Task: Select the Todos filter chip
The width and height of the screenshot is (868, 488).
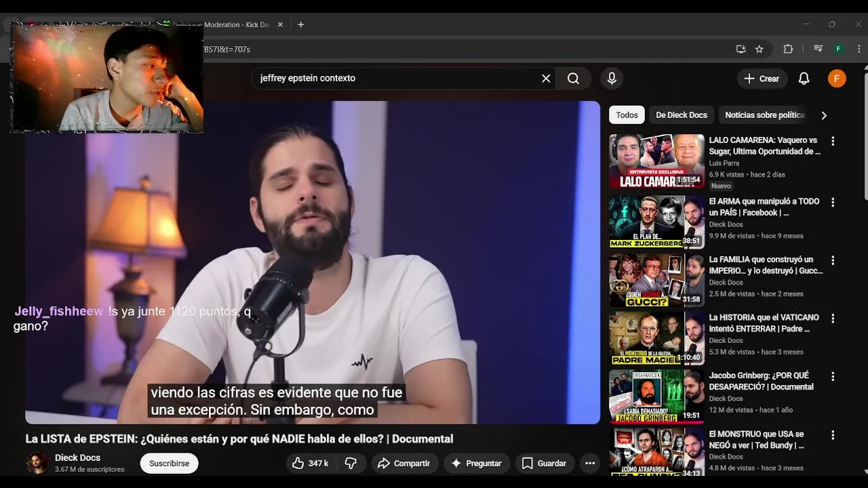Action: 627,115
